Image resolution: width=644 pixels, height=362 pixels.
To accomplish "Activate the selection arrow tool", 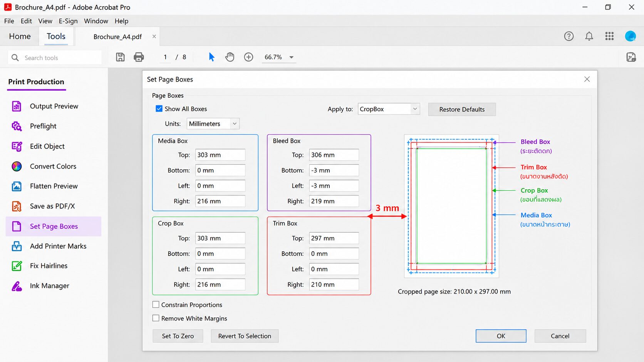I will point(211,57).
